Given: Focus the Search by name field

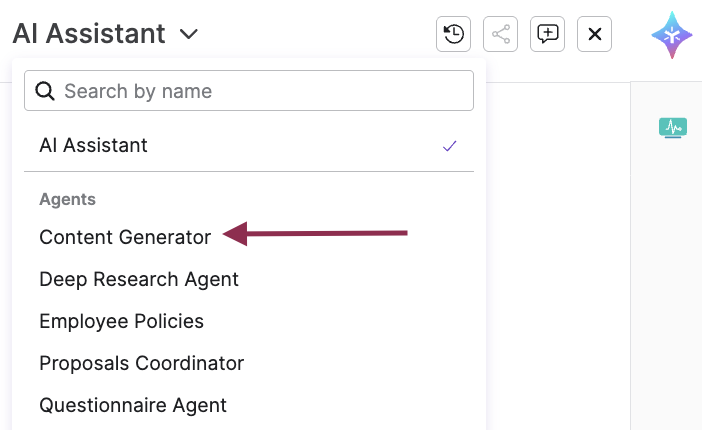Looking at the screenshot, I should tap(260, 91).
